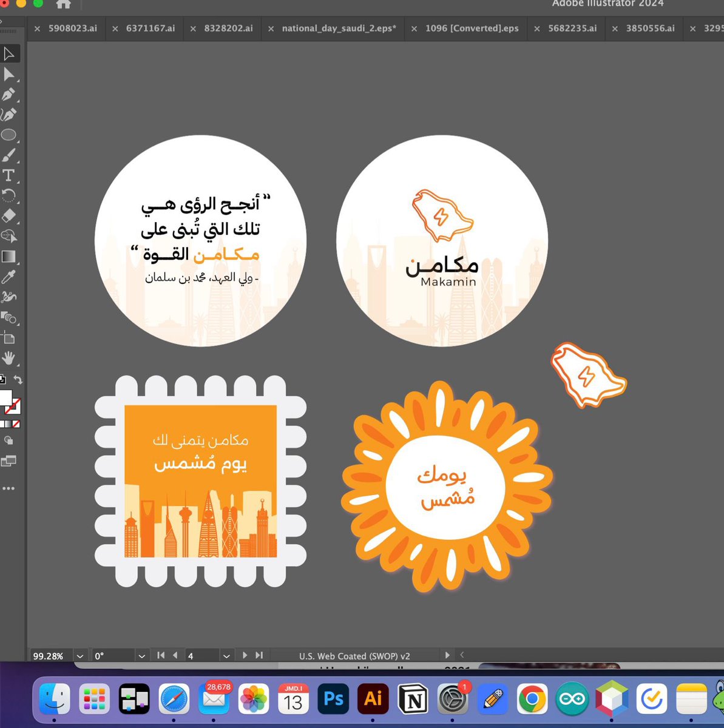
Task: Select the Eyedropper tool
Action: 9,277
